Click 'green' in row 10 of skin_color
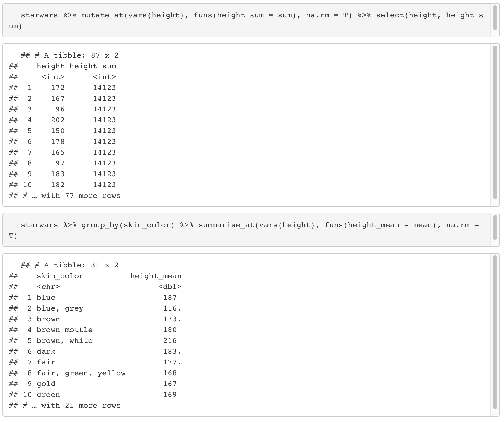Image resolution: width=504 pixels, height=422 pixels. [x=48, y=395]
